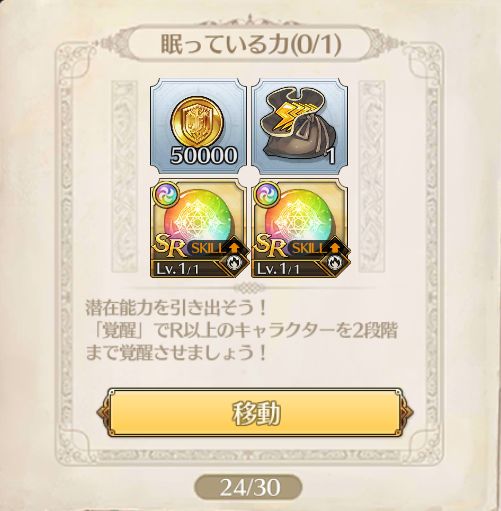Screen dimensions: 501x511
Task: Tap the 移動 button
Action: (255, 413)
